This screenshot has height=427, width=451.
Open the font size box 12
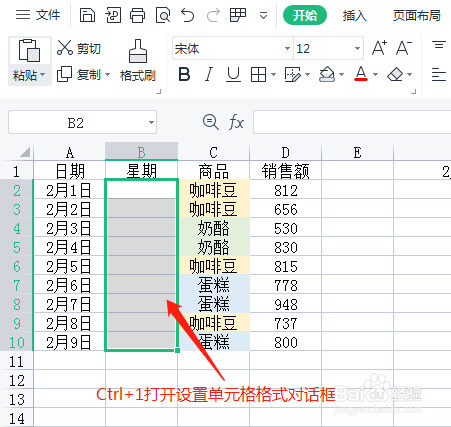click(x=328, y=48)
